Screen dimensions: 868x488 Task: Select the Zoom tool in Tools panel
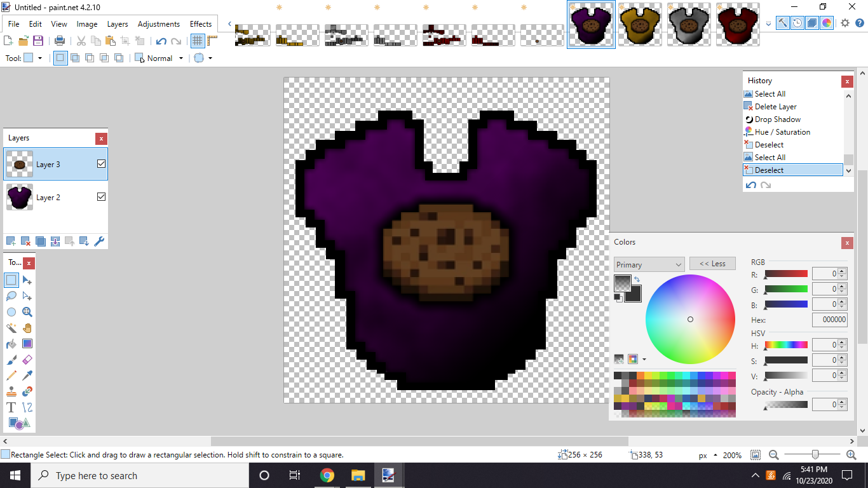[x=27, y=312]
